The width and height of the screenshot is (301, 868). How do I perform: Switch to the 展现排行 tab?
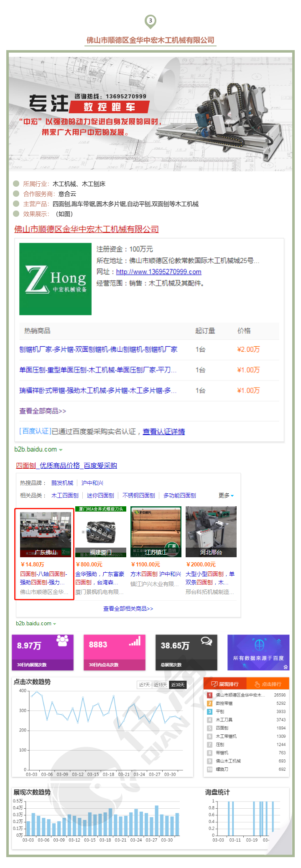pyautogui.click(x=225, y=684)
